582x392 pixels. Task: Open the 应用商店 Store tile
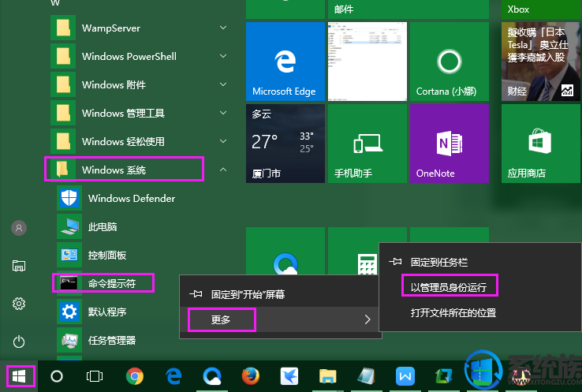(x=541, y=144)
